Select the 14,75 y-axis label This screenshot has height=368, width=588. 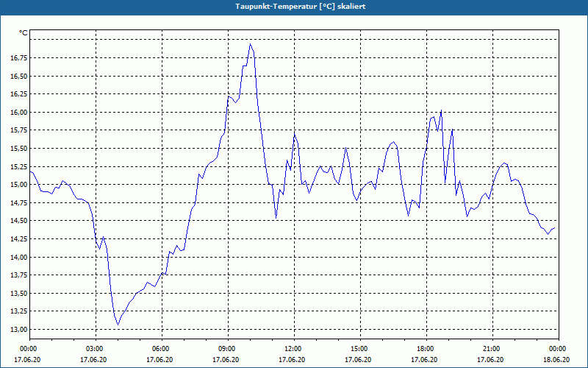tap(18, 203)
